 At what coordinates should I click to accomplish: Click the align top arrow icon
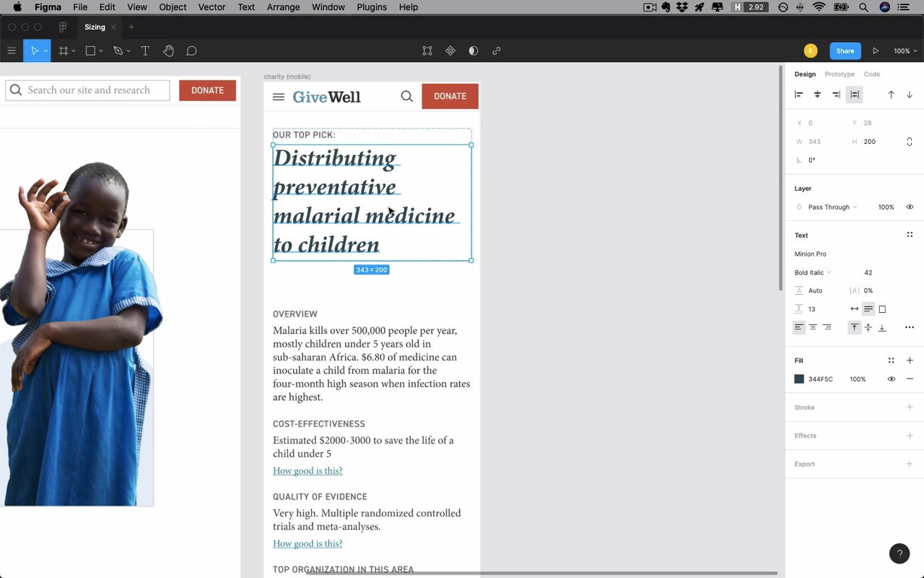891,95
